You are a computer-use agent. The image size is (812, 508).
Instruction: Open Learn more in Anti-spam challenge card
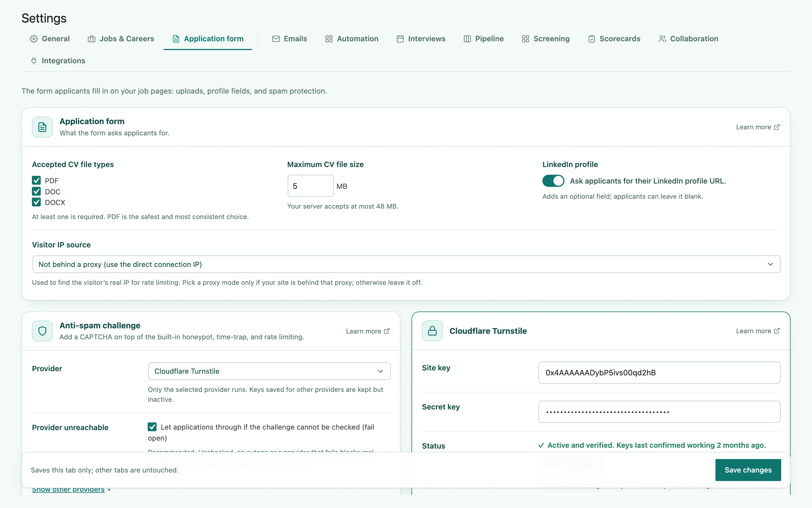(368, 331)
